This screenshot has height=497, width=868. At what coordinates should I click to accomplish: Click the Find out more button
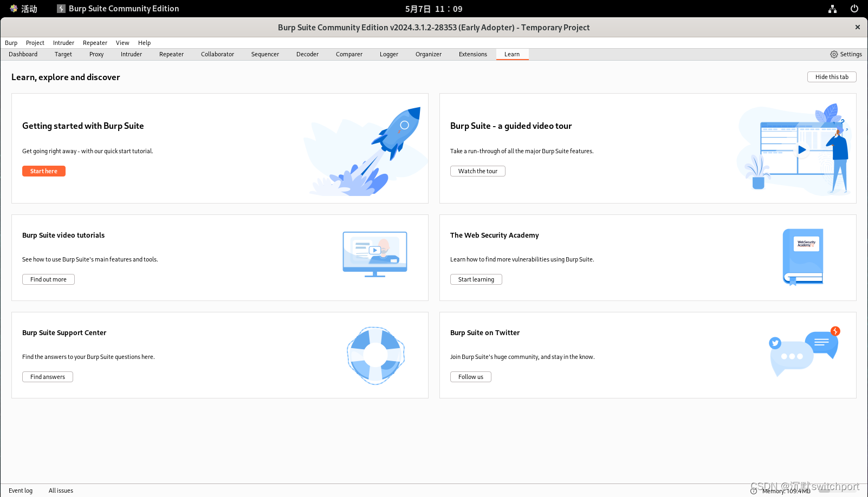pyautogui.click(x=48, y=279)
